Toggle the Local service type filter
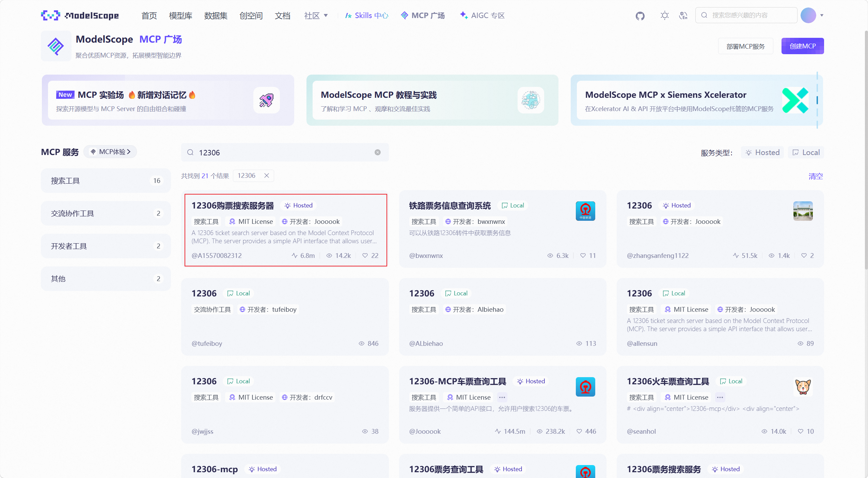868x478 pixels. 806,152
